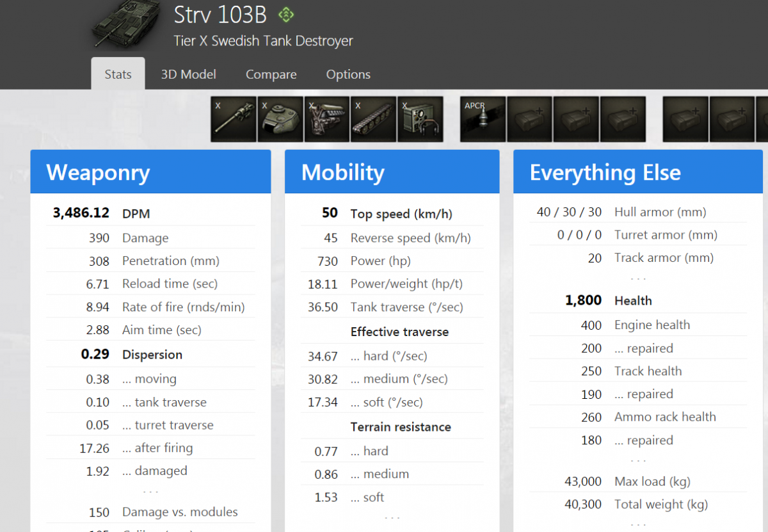Select the Top speed (km/h) row
This screenshot has width=768, height=532.
[392, 214]
